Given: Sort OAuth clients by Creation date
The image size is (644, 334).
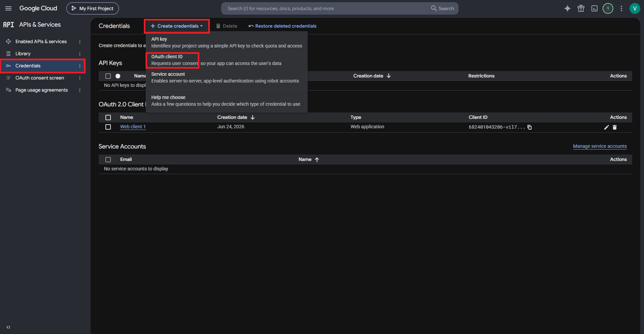Looking at the screenshot, I should (x=236, y=117).
